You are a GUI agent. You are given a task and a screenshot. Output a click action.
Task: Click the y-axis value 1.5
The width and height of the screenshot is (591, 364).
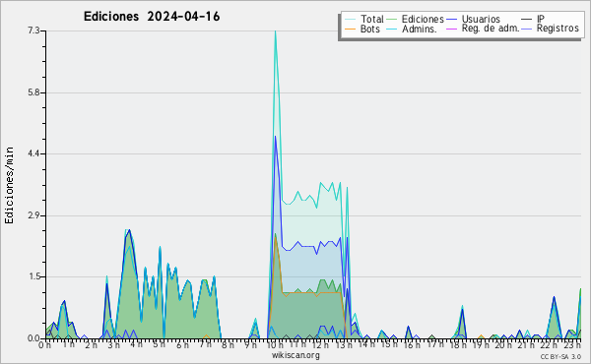tap(33, 276)
